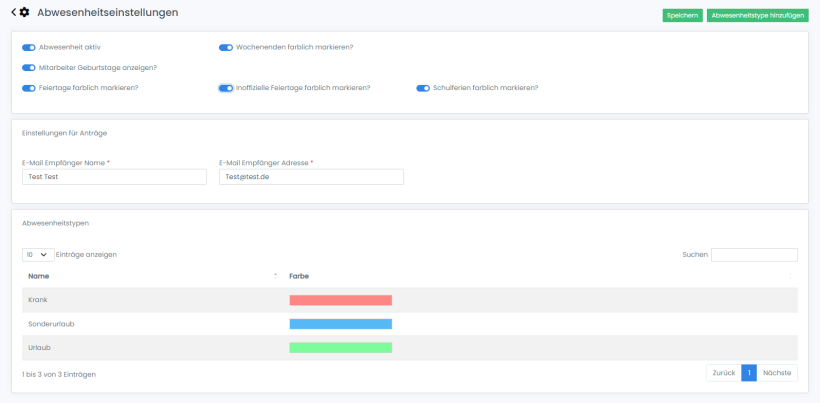Image resolution: width=820 pixels, height=403 pixels.
Task: Click the red color bar for Krank
Action: 340,300
